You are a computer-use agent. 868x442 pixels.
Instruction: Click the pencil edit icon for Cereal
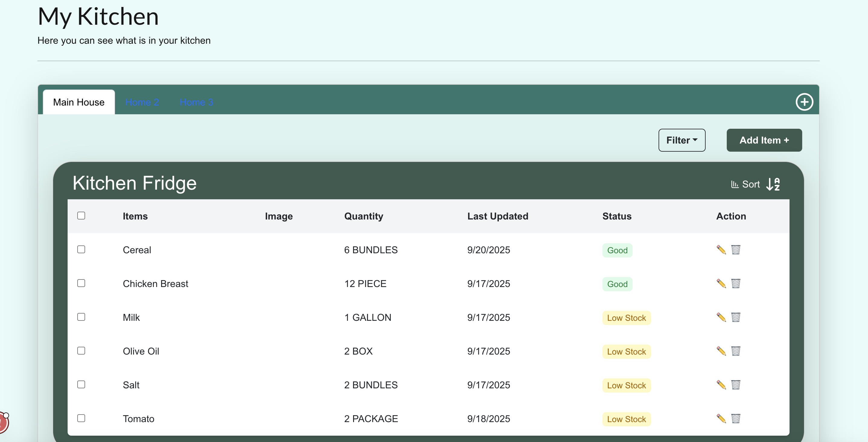[x=721, y=250]
